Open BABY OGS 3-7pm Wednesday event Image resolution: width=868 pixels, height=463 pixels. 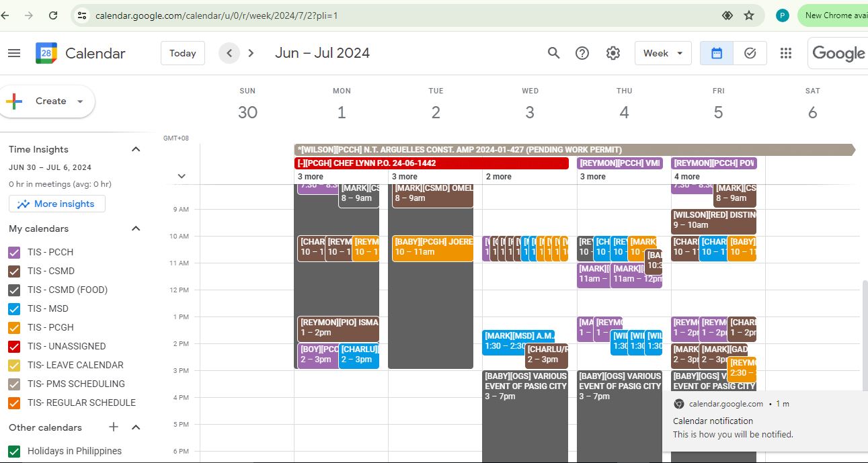point(525,417)
